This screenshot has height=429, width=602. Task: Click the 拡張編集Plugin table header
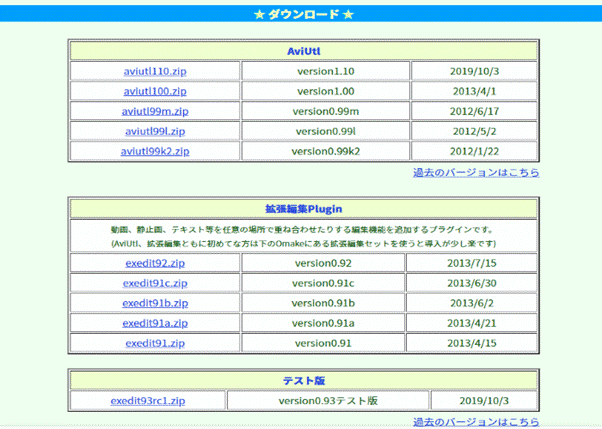[x=303, y=209]
